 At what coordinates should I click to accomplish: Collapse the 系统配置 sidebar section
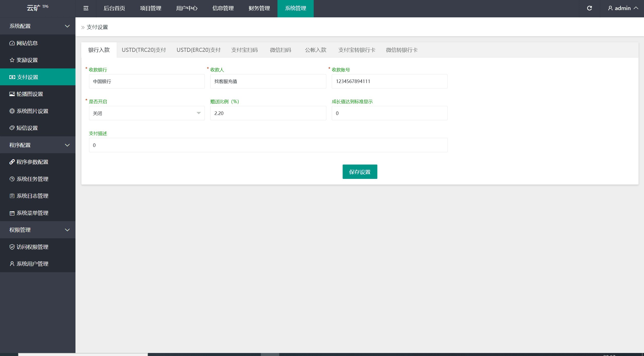[x=38, y=26]
